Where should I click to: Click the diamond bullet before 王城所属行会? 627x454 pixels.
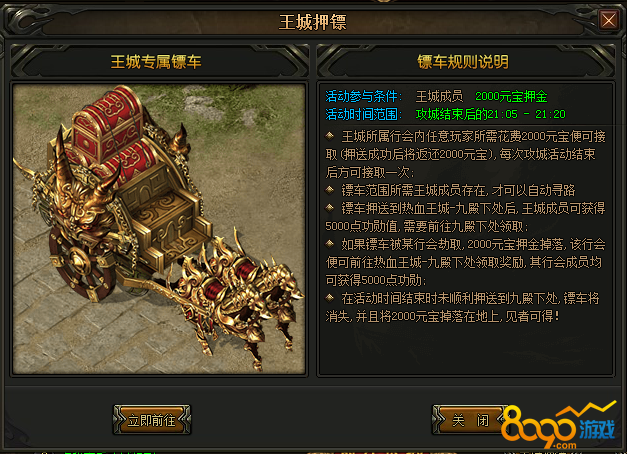tap(329, 136)
